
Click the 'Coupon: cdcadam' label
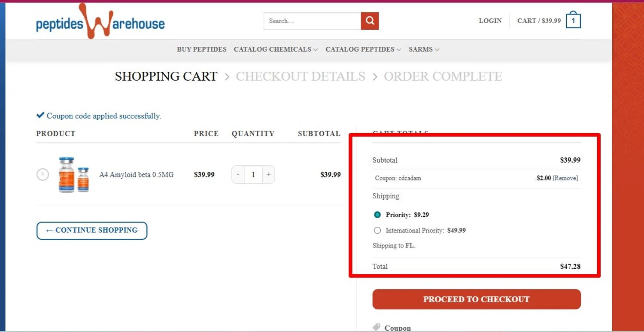(x=398, y=178)
